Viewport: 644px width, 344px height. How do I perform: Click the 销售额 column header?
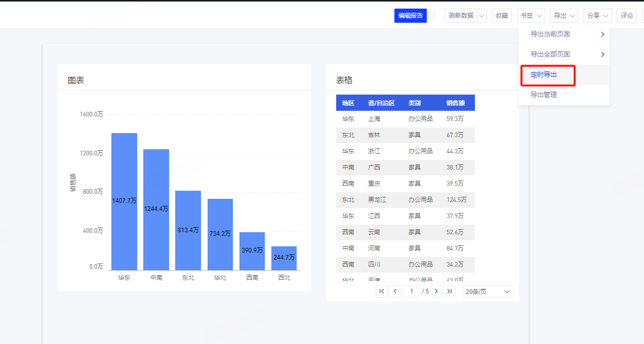[456, 103]
